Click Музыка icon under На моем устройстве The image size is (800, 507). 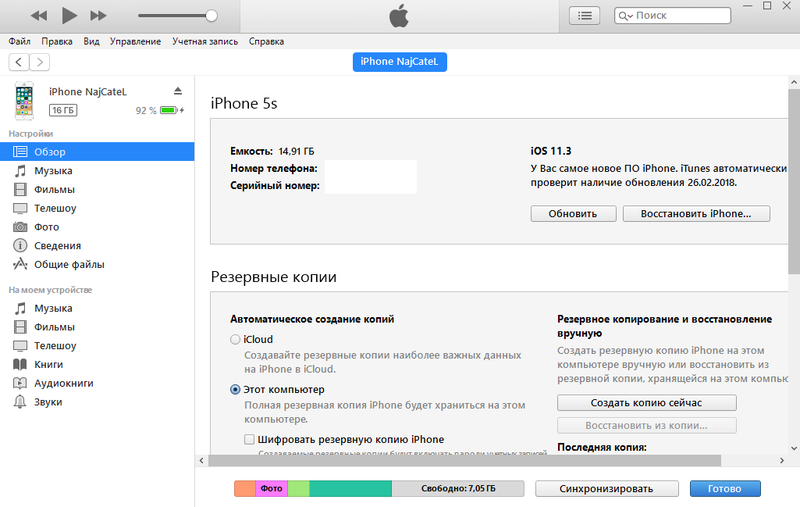20,308
